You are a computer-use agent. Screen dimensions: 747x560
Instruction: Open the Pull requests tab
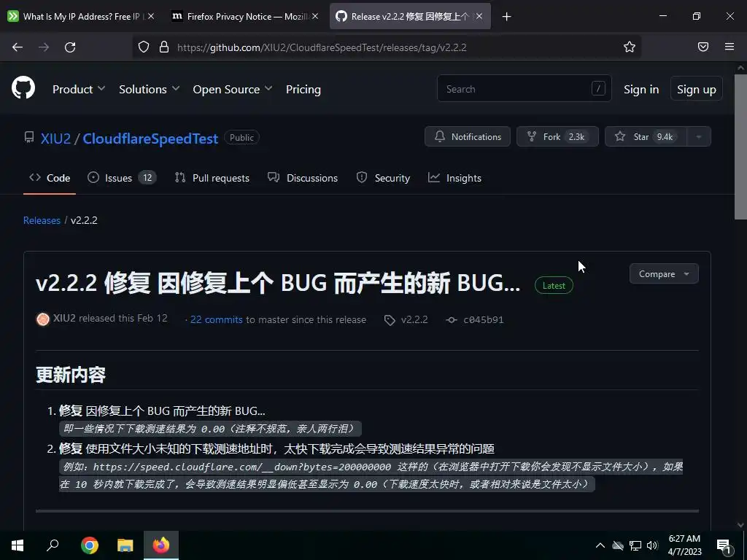[x=212, y=178]
